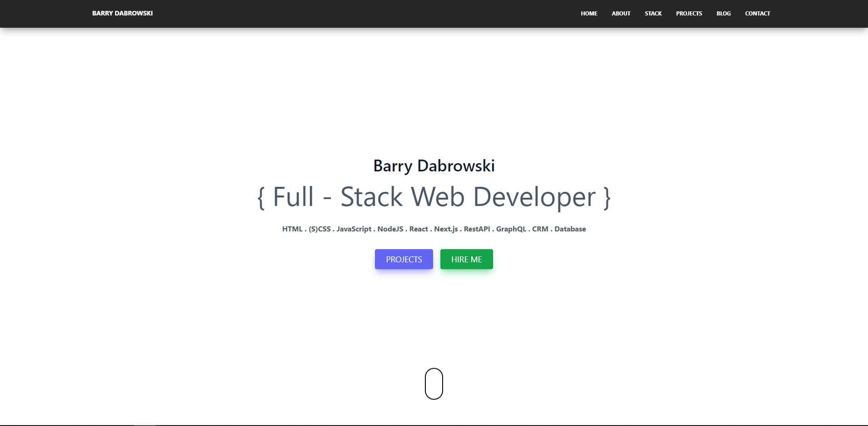
Task: Click the BARRY DABROWSKI site logo
Action: pyautogui.click(x=122, y=13)
